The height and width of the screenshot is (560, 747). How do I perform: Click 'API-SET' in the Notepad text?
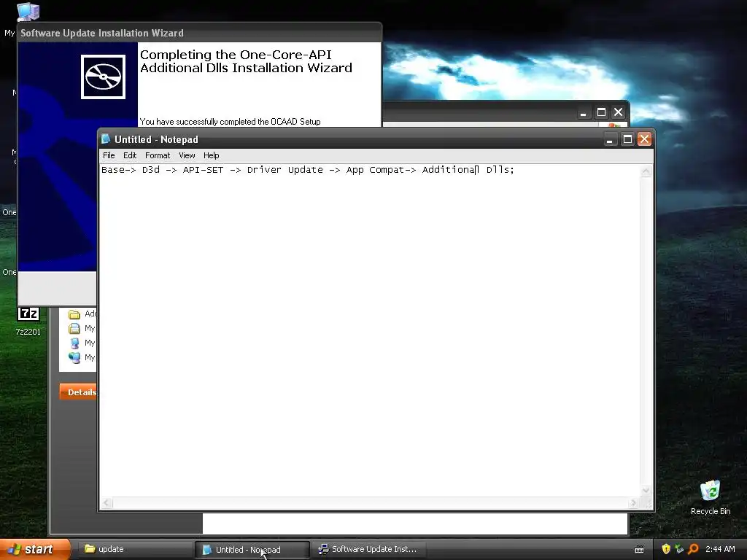(x=203, y=169)
